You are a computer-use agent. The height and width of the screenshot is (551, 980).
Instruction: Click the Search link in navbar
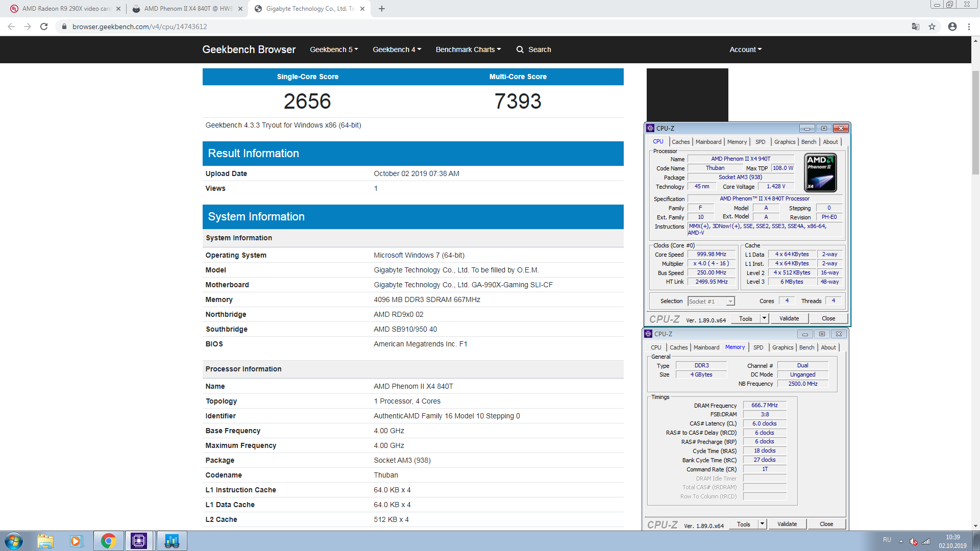coord(540,49)
